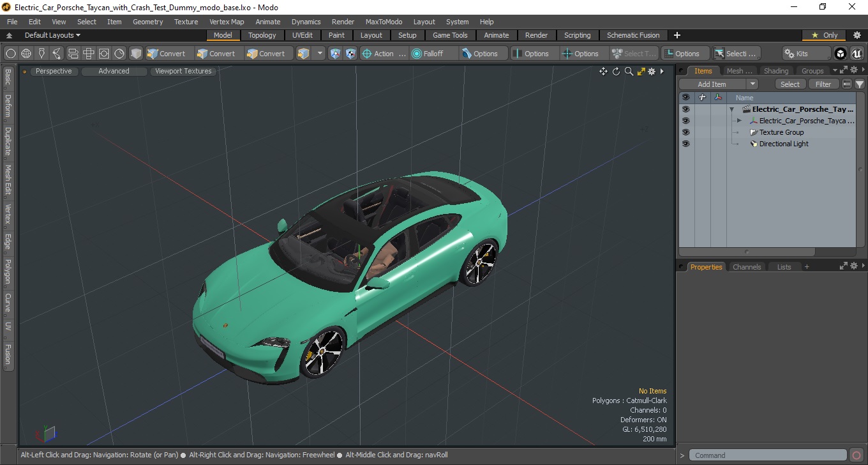Image resolution: width=868 pixels, height=465 pixels.
Task: Hide the Directional Light item
Action: pyautogui.click(x=685, y=144)
